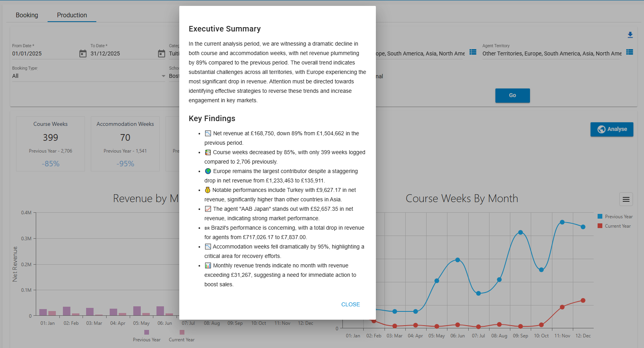644x348 pixels.
Task: Open the territory list icon left of Agent Territory
Action: point(473,52)
